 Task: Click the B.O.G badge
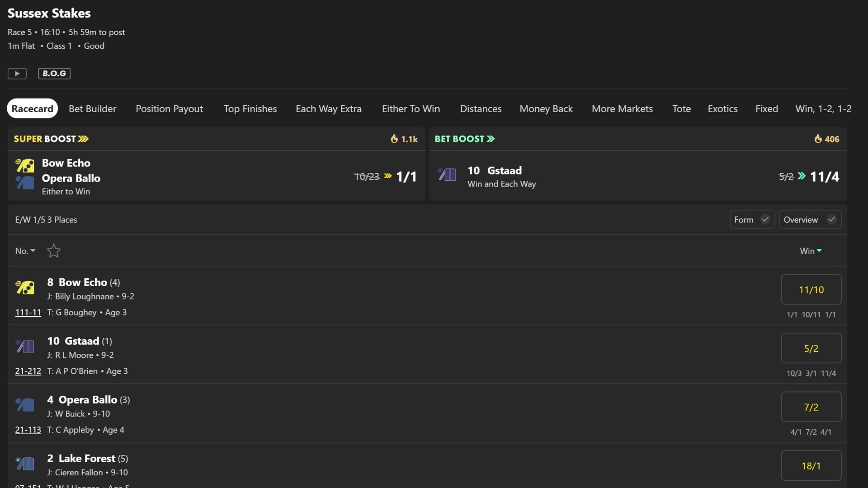point(54,73)
